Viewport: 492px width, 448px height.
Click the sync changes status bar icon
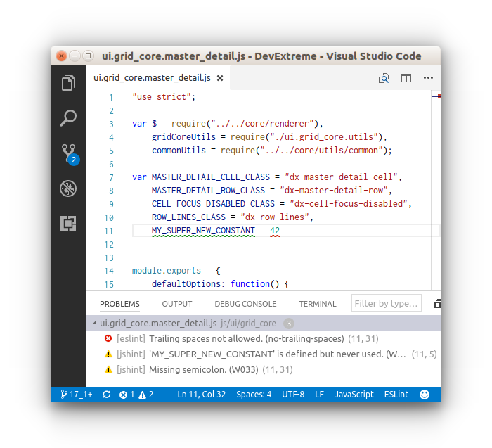click(107, 395)
